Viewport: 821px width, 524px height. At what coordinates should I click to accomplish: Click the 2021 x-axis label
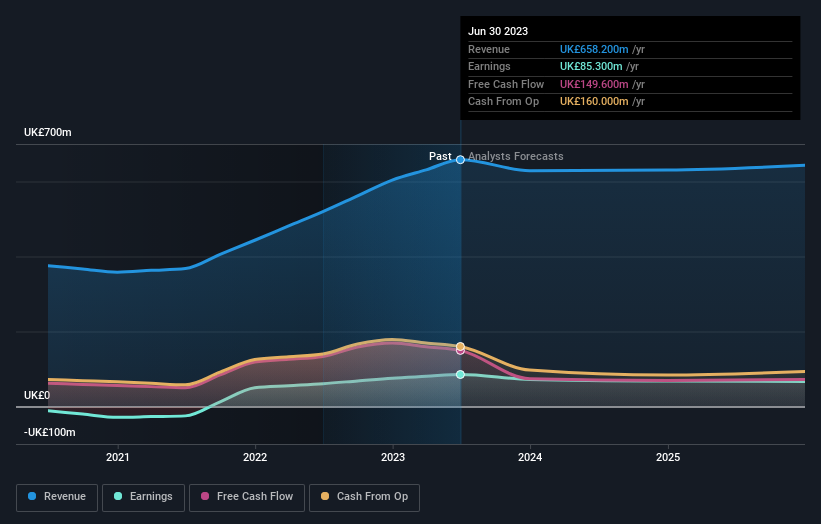[x=118, y=457]
